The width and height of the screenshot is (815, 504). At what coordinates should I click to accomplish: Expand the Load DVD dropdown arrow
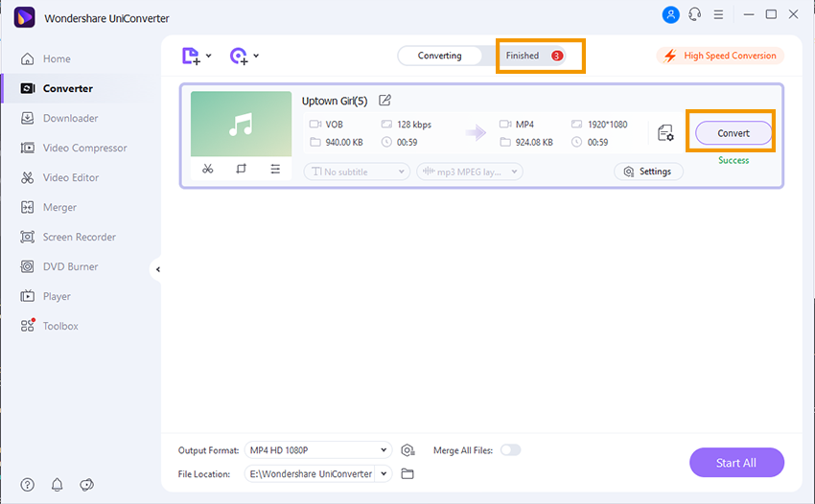[256, 56]
